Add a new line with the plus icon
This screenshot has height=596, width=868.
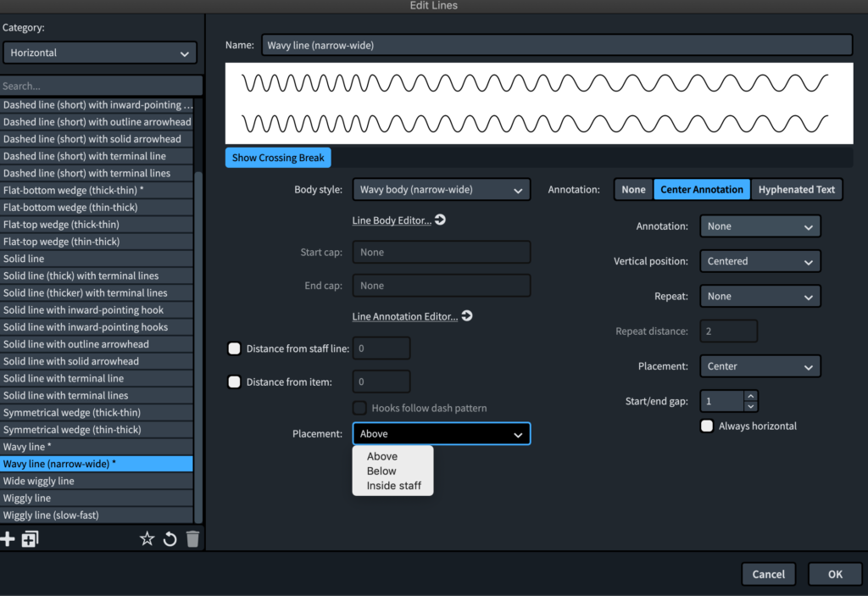coord(7,539)
